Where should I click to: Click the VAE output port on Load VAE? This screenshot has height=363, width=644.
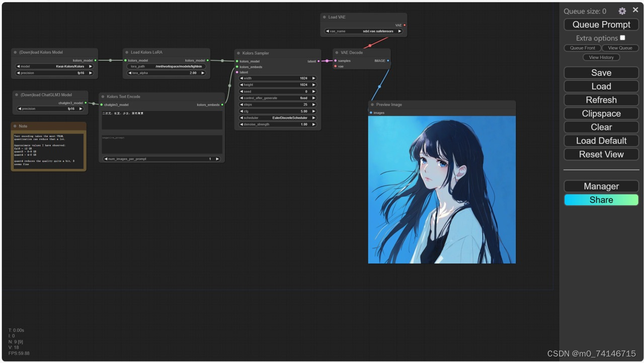405,25
